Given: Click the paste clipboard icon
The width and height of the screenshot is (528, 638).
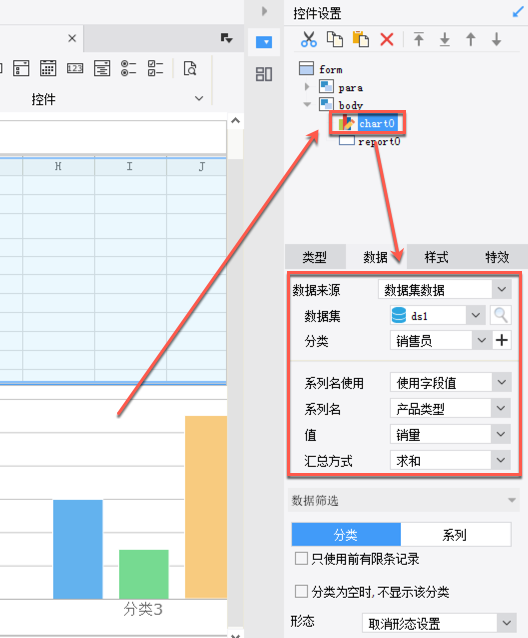Looking at the screenshot, I should tap(361, 39).
